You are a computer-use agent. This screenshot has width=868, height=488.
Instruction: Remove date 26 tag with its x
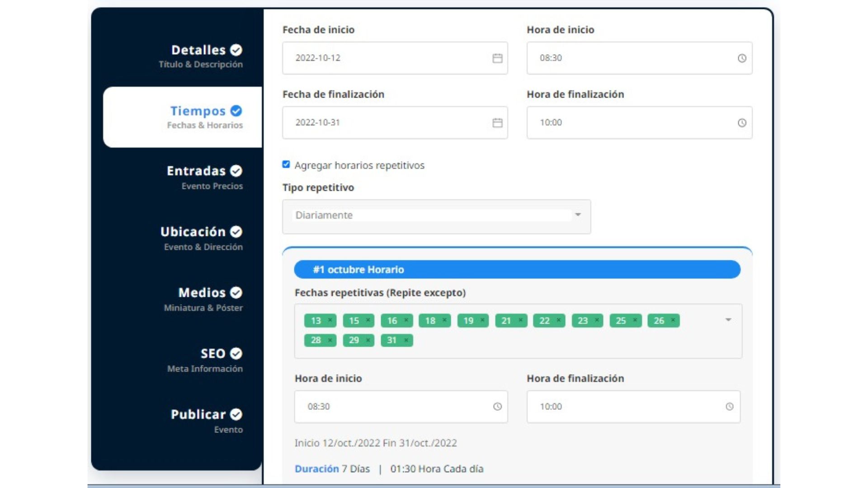tap(673, 320)
